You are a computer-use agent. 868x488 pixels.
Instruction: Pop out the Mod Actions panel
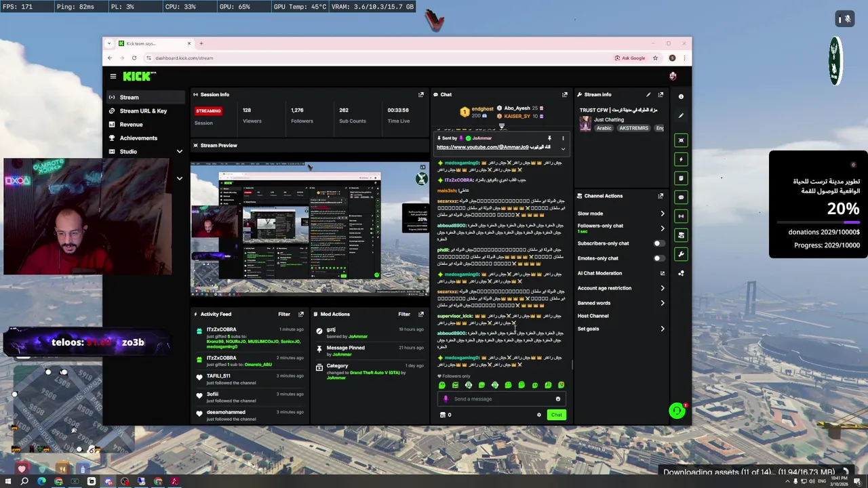tap(420, 314)
